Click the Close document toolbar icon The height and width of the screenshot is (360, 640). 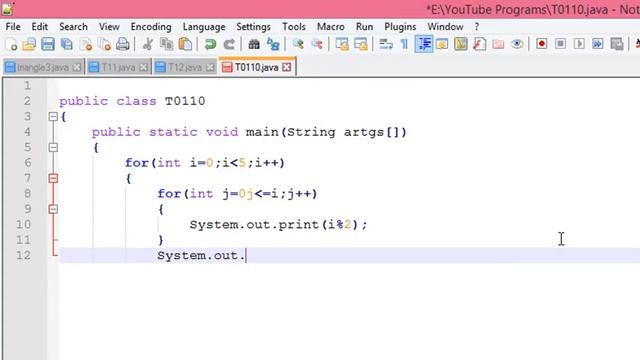(x=86, y=44)
